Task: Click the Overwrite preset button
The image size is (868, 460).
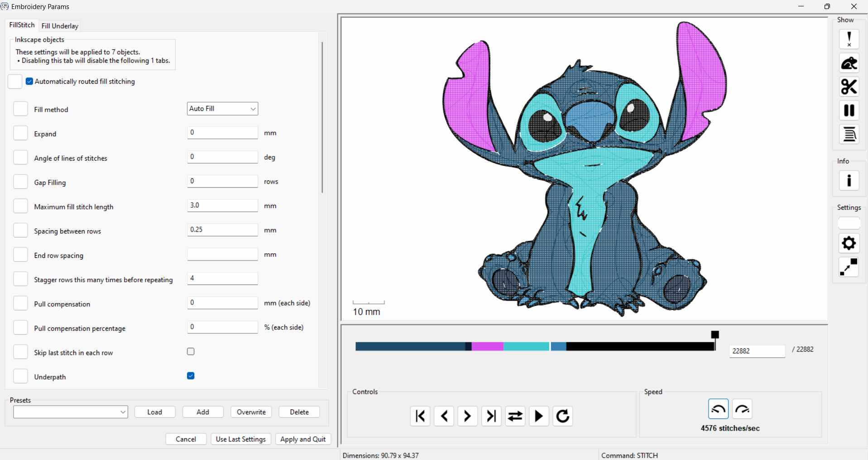Action: click(251, 412)
